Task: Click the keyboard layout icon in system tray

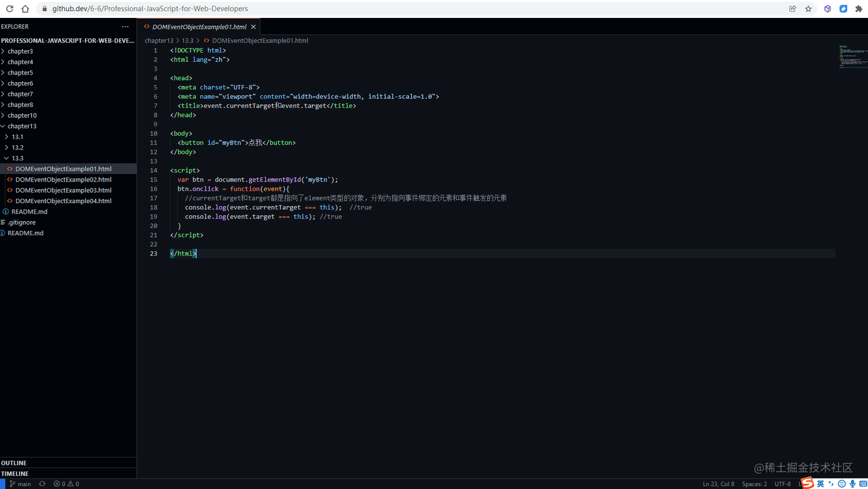Action: (863, 484)
